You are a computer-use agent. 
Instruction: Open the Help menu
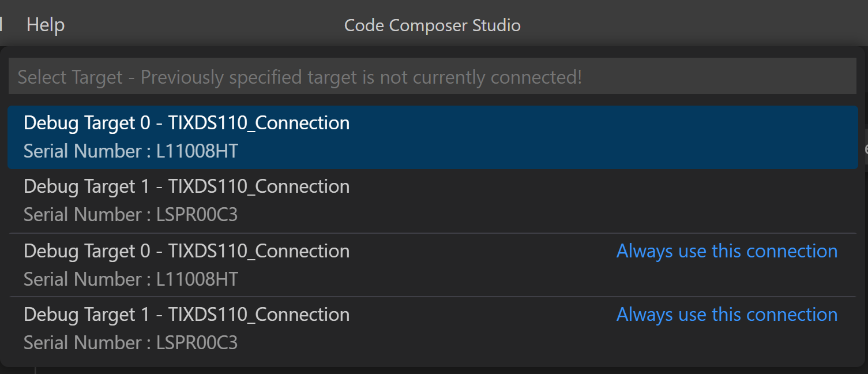(x=45, y=24)
